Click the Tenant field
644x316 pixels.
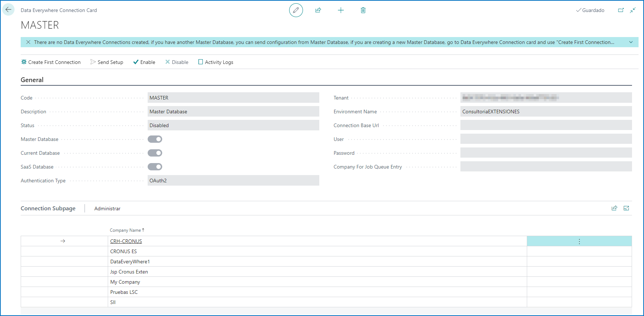point(546,98)
